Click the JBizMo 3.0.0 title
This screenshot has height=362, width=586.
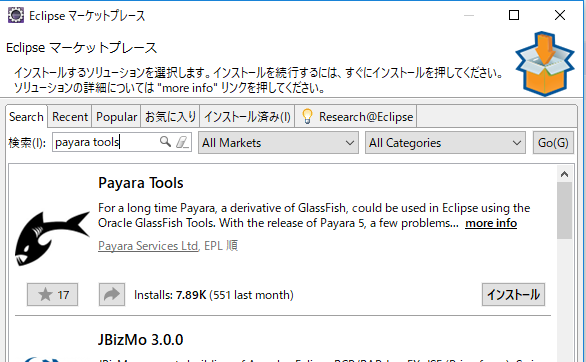click(141, 340)
